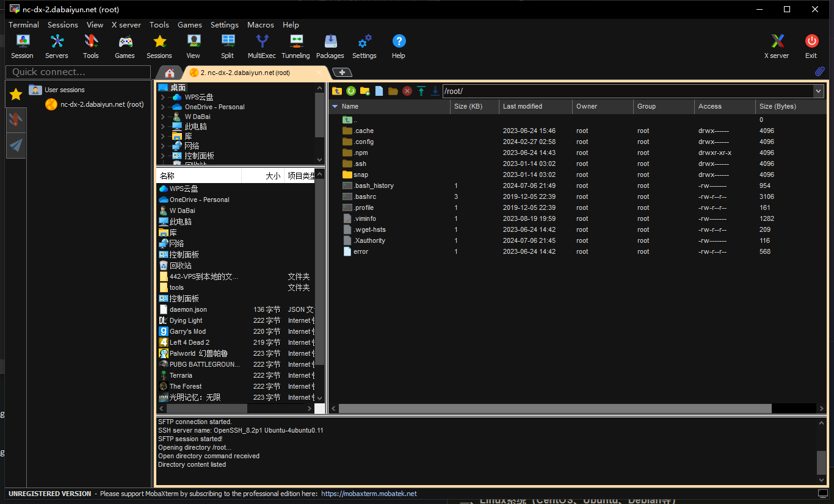Image resolution: width=834 pixels, height=504 pixels.
Task: Activate the Split toolbar icon
Action: point(228,46)
